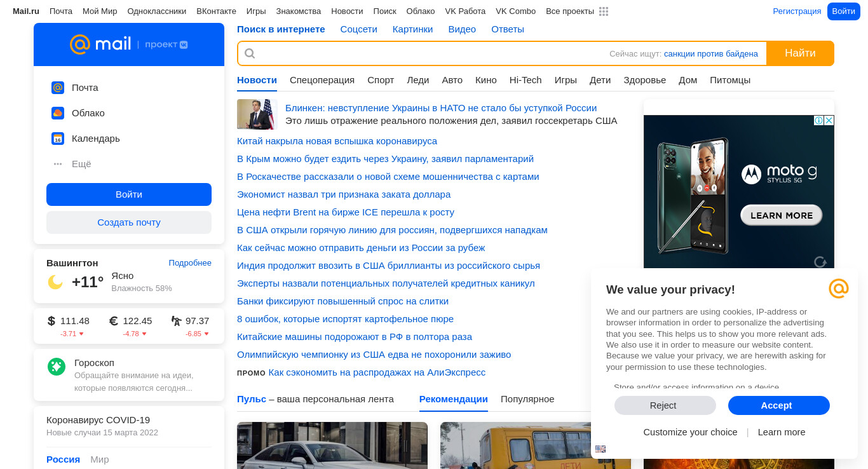The width and height of the screenshot is (868, 469).
Task: Open Регистрация link
Action: click(x=797, y=11)
